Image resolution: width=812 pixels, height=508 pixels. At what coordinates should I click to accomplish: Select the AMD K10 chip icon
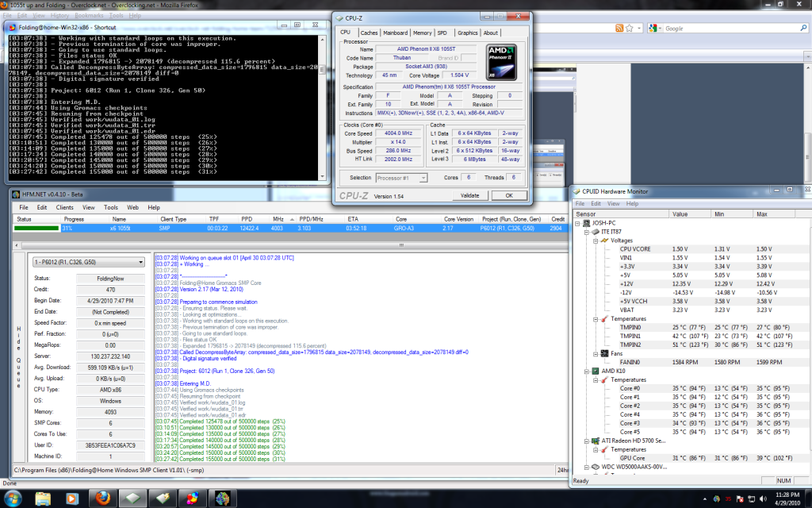point(595,371)
